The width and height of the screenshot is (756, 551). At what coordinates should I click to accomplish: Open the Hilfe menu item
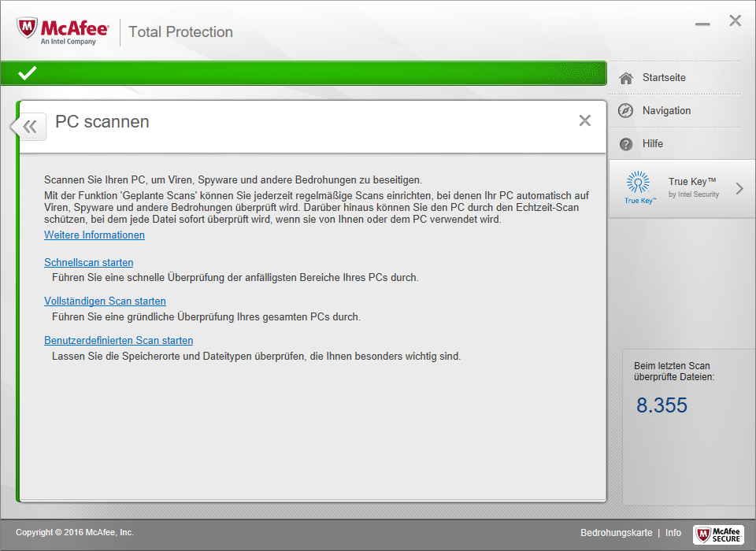coord(653,144)
